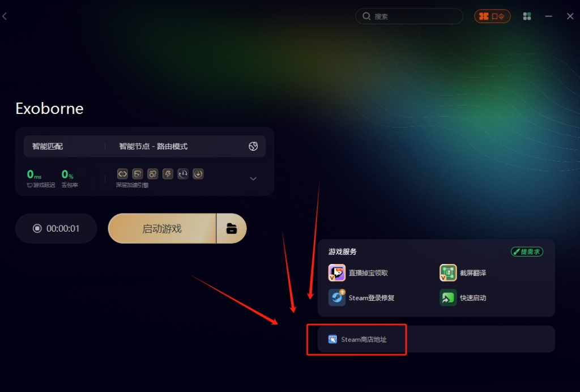Click the download-arrow acceleration engine icon
This screenshot has height=392, width=580.
pos(198,174)
